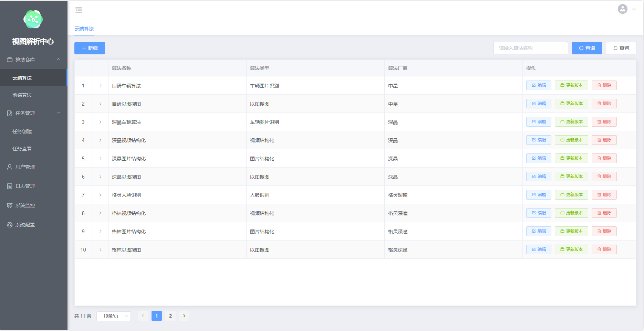Expand row 格灵人脸识别 details
This screenshot has width=644, height=331.
coord(100,195)
